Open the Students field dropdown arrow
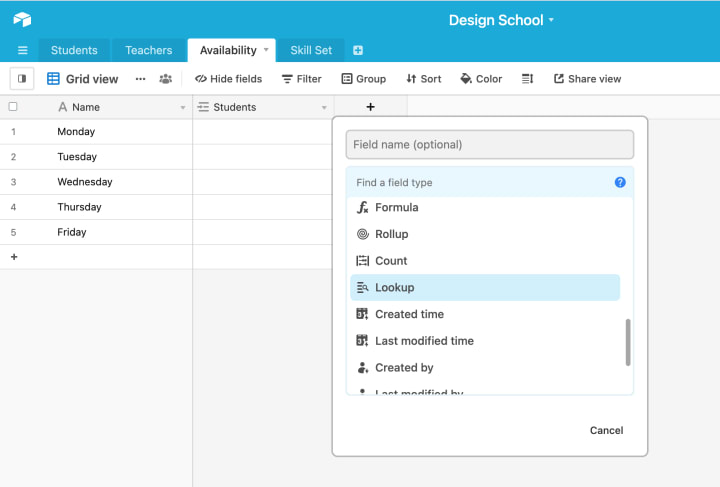 tap(324, 108)
